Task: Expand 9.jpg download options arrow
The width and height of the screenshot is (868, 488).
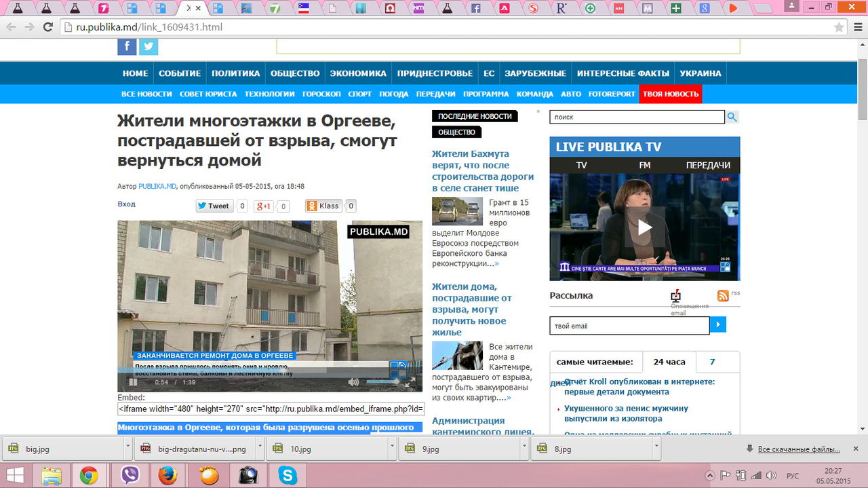Action: point(525,449)
